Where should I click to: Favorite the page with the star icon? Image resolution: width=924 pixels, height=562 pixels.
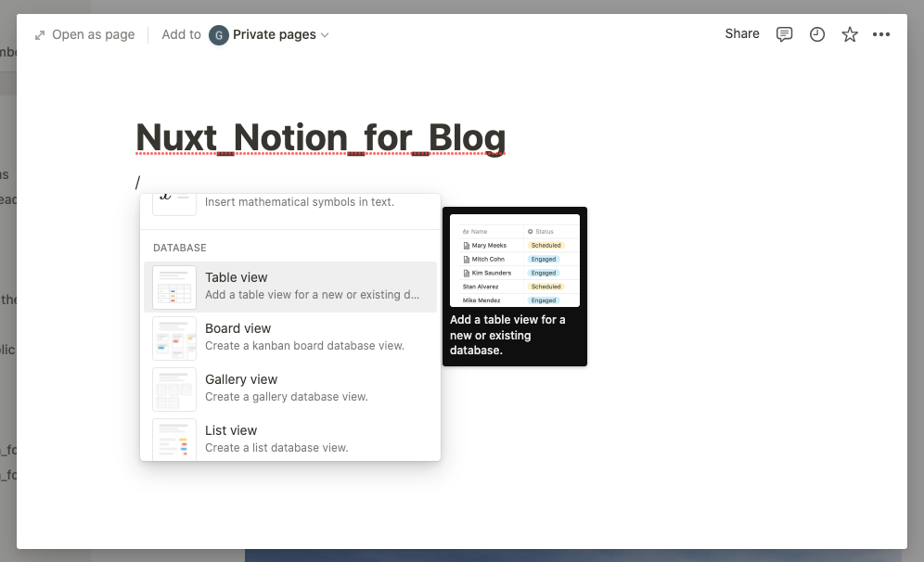849,34
